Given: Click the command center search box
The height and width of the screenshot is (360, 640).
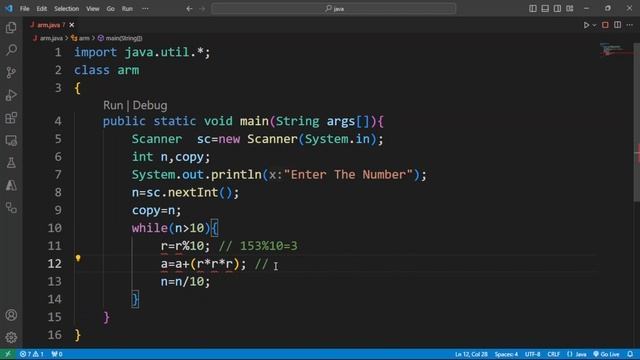Looking at the screenshot, I should click(333, 9).
